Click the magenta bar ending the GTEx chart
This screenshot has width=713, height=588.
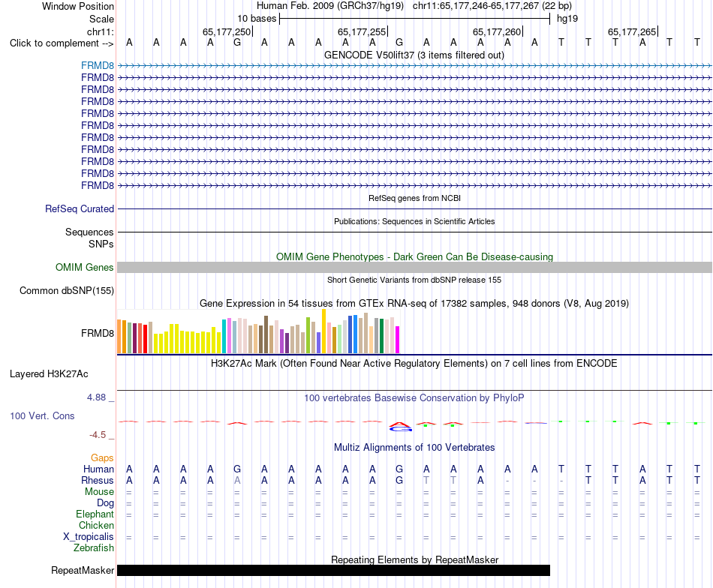398,340
